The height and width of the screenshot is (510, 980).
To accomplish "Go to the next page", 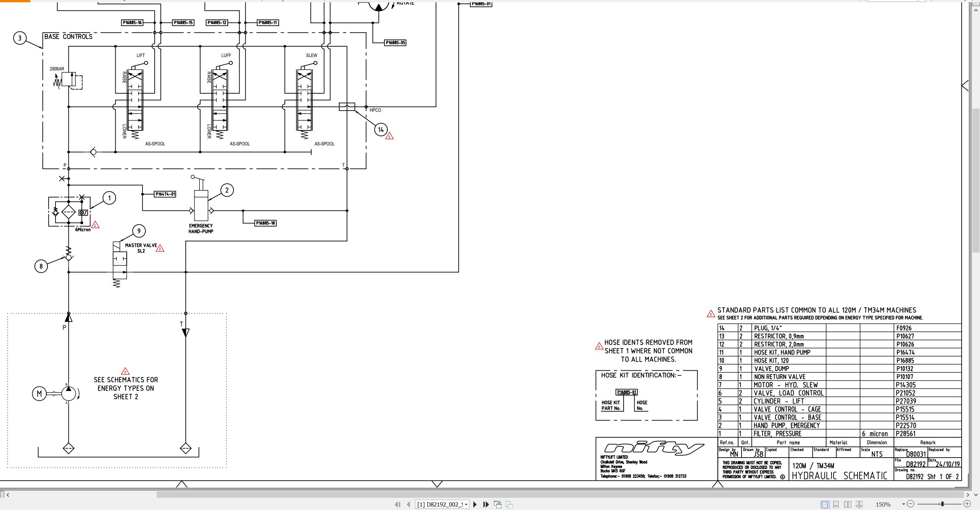I will pyautogui.click(x=475, y=504).
